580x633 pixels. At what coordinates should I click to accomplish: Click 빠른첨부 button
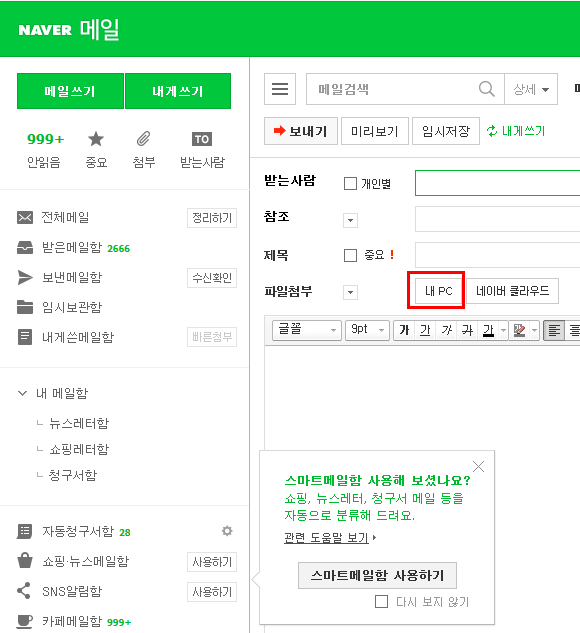pyautogui.click(x=212, y=337)
